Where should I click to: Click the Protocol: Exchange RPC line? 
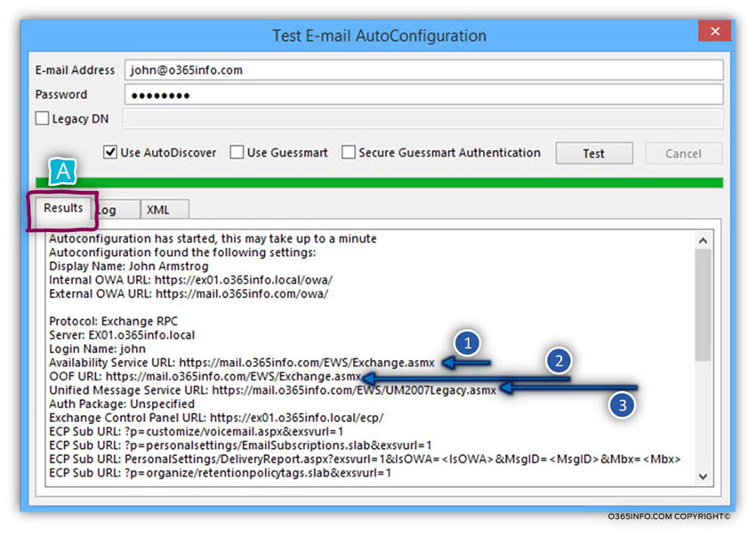[x=113, y=322]
